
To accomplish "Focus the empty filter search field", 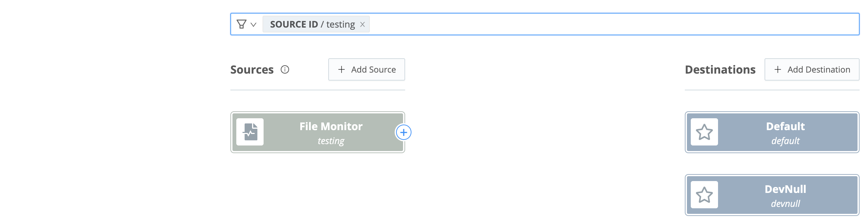I will (x=594, y=24).
